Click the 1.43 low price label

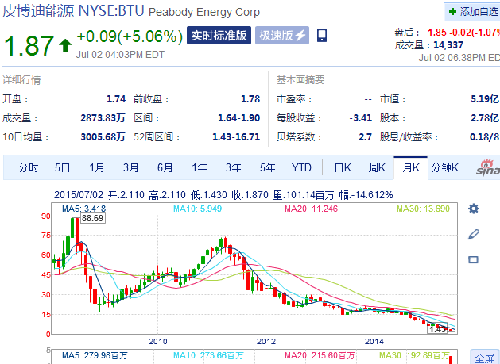click(438, 329)
